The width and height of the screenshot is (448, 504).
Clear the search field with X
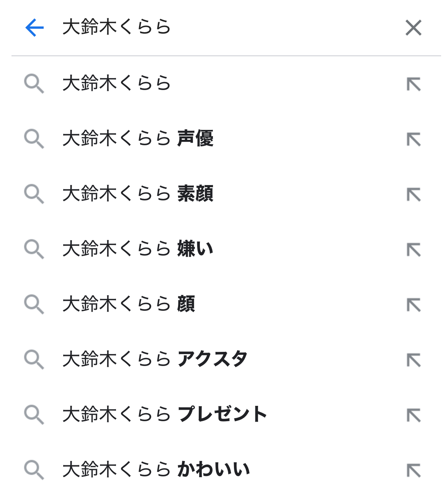tap(413, 28)
